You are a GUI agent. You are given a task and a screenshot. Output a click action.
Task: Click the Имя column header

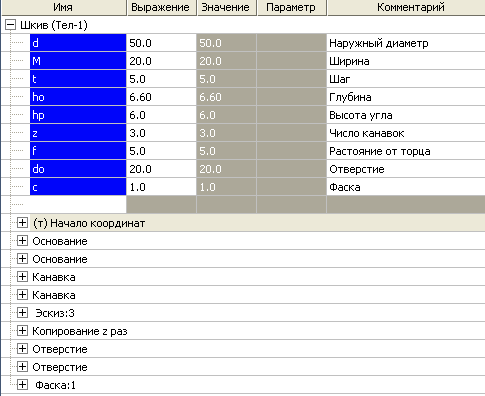point(64,7)
